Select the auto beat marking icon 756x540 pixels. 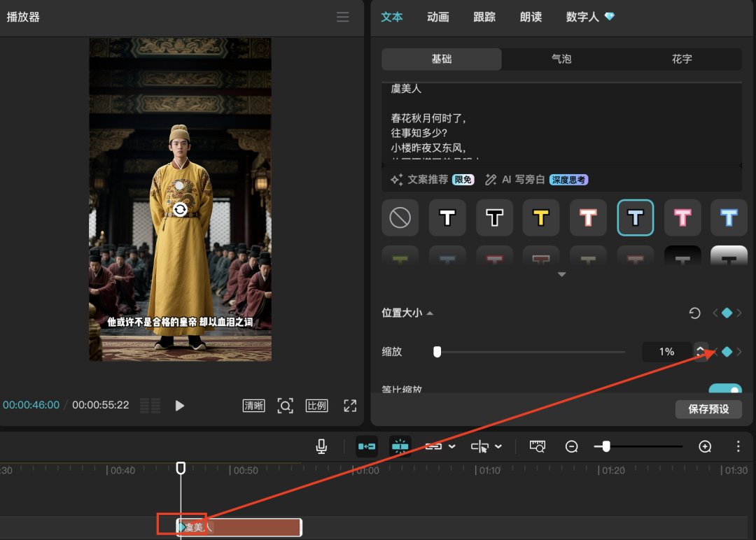click(x=400, y=446)
